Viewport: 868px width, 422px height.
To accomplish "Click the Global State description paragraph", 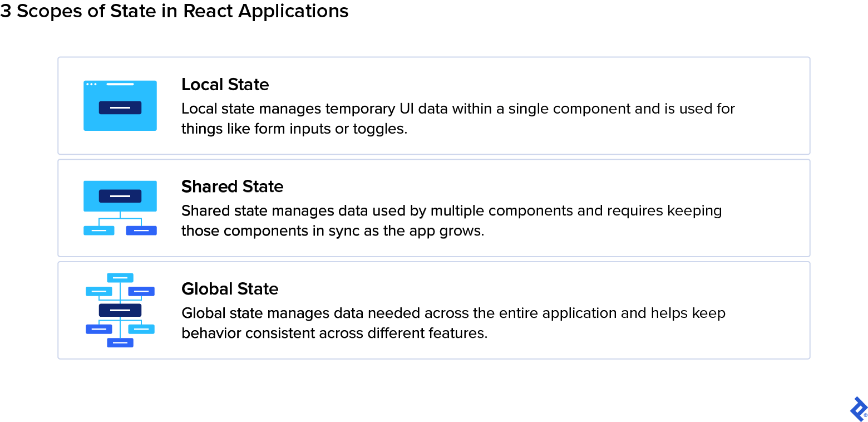I will [453, 323].
